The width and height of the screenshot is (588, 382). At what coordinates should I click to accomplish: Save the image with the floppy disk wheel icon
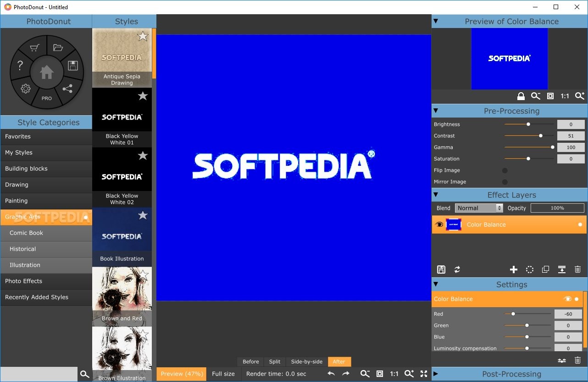(72, 66)
